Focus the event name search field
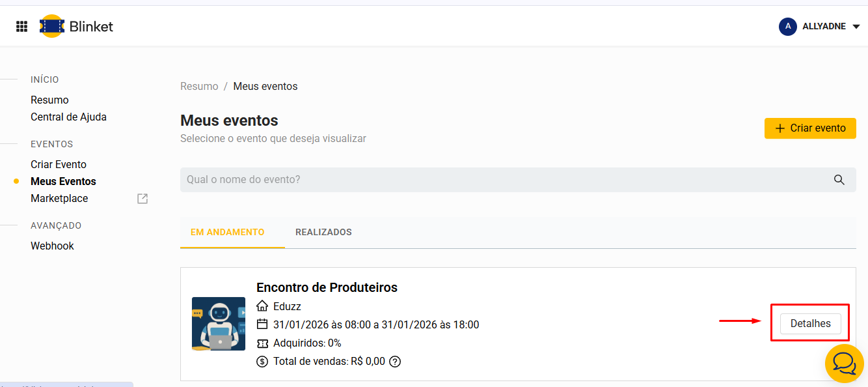Screen dimensions: 868x387 click(501, 180)
